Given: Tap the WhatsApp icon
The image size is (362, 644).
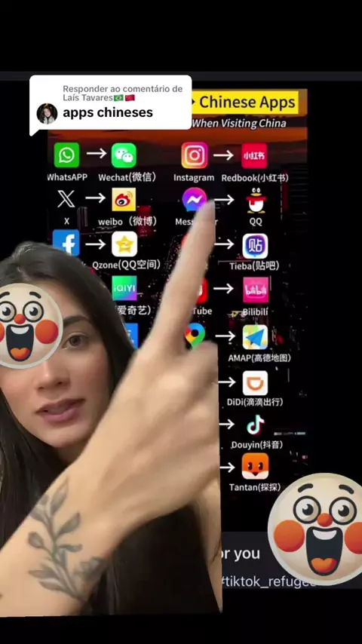Looking at the screenshot, I should click(66, 155).
